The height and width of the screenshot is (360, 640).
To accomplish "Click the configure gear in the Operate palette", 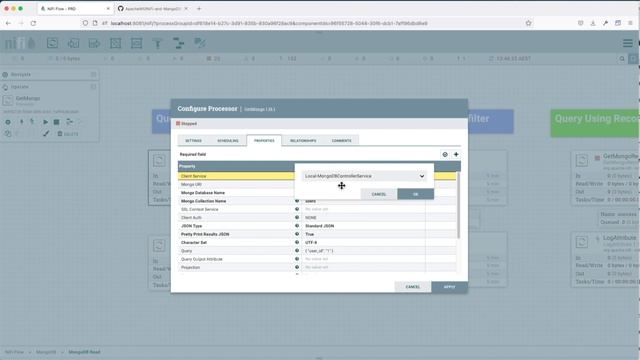I will (x=8, y=122).
